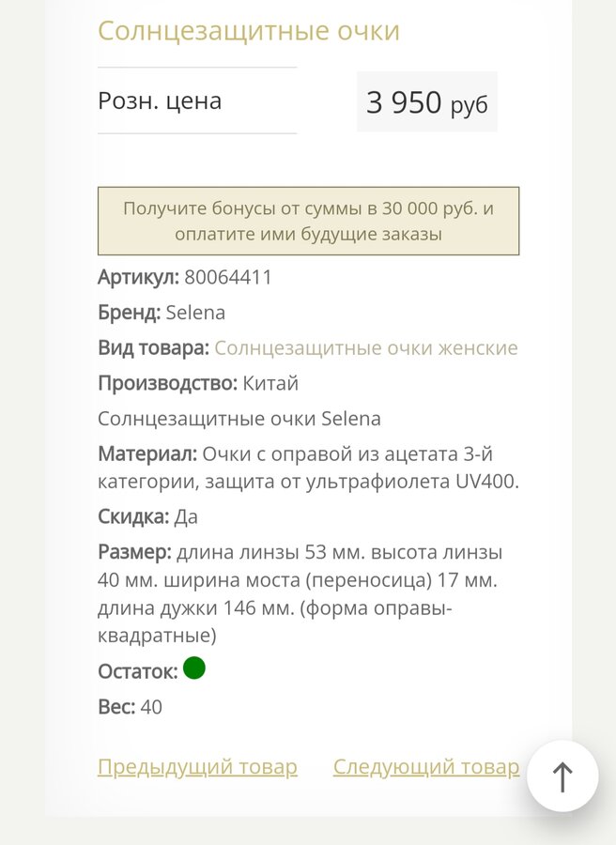Click the Размер lens dimensions text
This screenshot has width=616, height=845.
(x=300, y=594)
